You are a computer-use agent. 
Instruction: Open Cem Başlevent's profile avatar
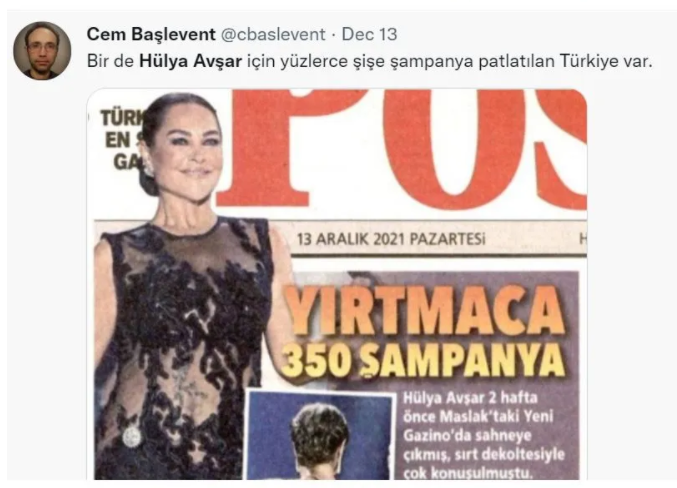tap(42, 51)
